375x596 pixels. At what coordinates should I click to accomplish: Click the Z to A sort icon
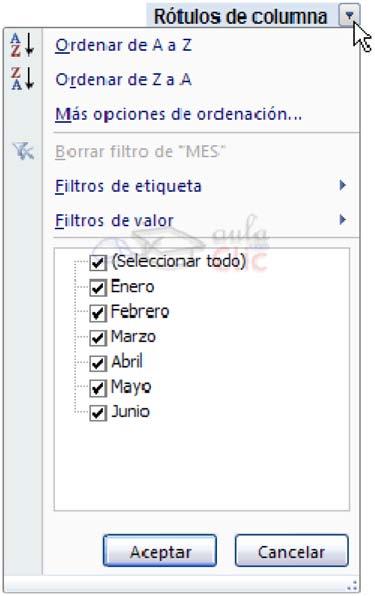coord(22,79)
